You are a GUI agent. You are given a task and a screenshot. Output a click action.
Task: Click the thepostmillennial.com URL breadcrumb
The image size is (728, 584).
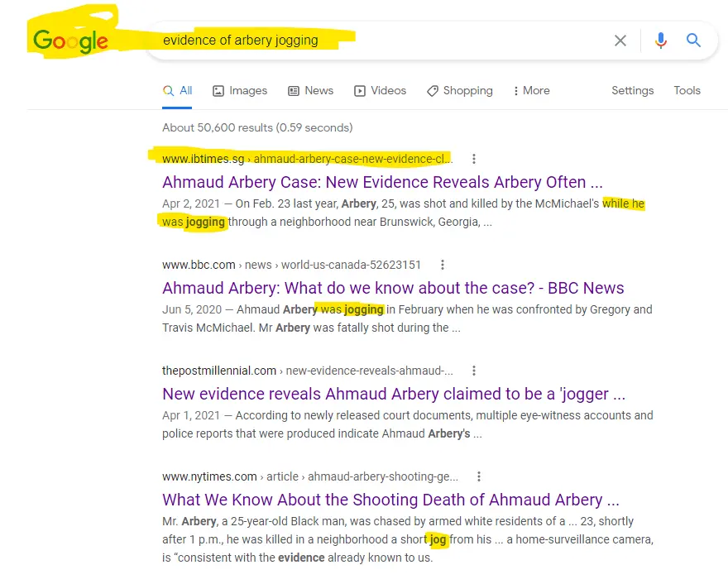click(x=308, y=371)
